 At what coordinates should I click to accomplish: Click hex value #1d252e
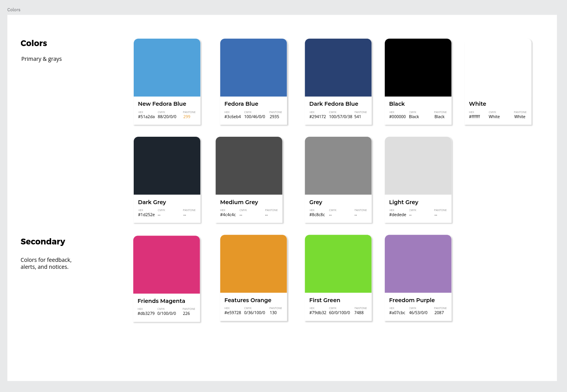coord(146,215)
